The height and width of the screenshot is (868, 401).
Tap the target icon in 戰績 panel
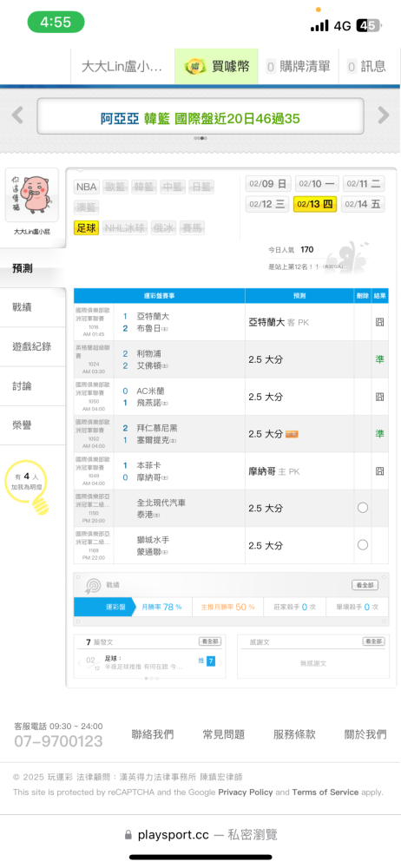pos(92,585)
